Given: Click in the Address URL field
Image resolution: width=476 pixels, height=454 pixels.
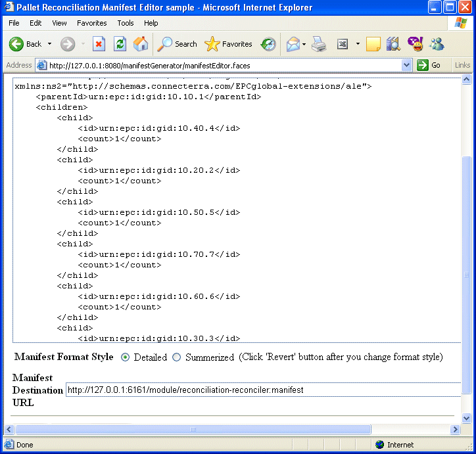Looking at the screenshot, I should pos(225,66).
